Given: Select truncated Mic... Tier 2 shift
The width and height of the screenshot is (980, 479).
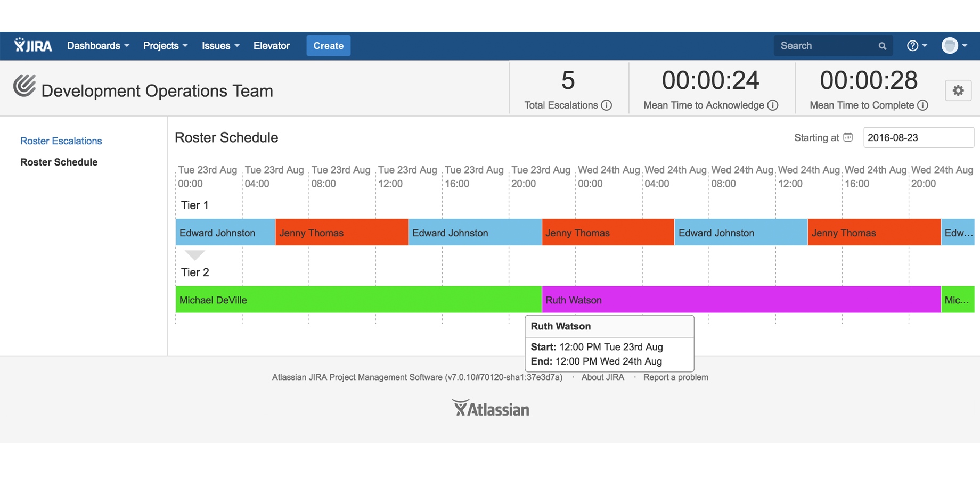Looking at the screenshot, I should coord(958,300).
